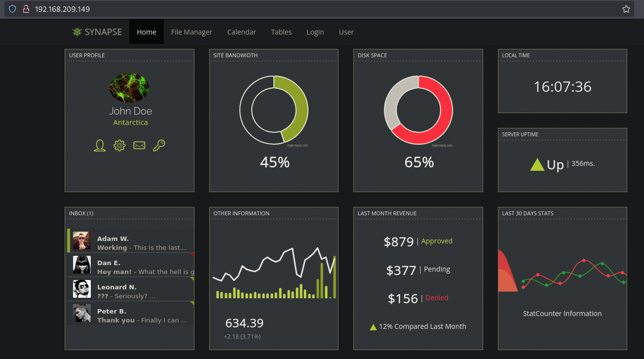
Task: Click the browser address bar URL
Action: [62, 9]
